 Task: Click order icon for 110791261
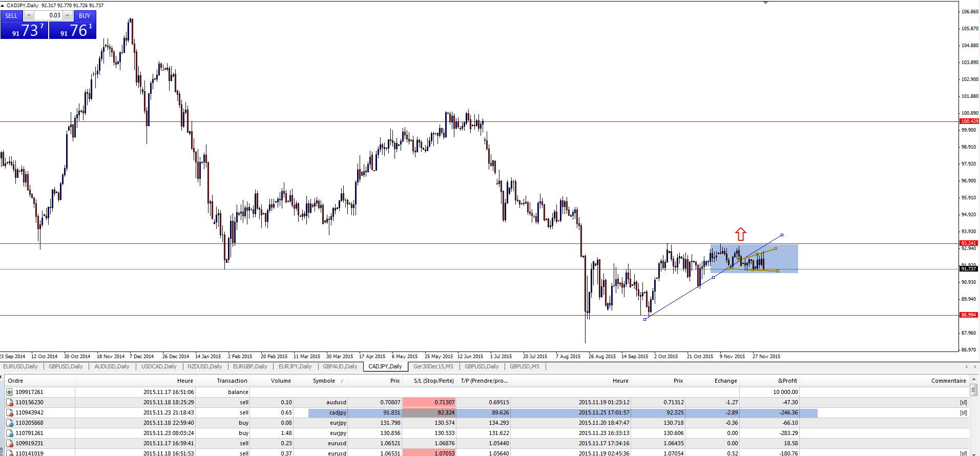click(x=9, y=433)
